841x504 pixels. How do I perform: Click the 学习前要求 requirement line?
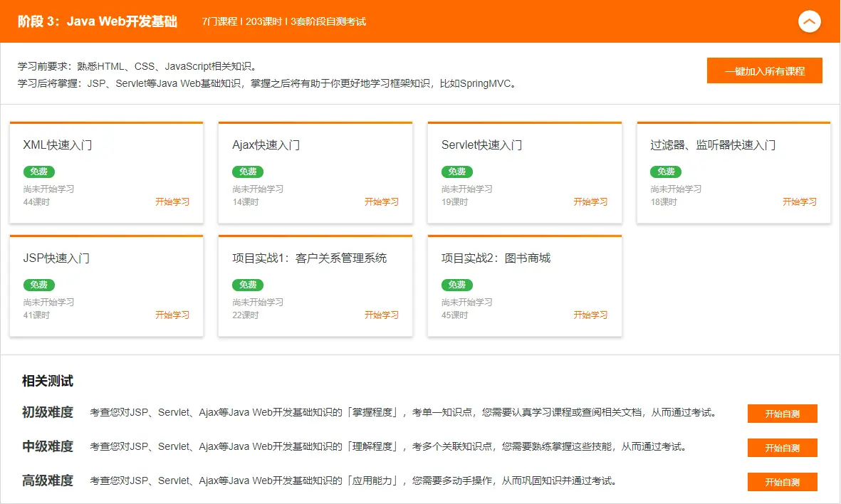click(x=139, y=66)
